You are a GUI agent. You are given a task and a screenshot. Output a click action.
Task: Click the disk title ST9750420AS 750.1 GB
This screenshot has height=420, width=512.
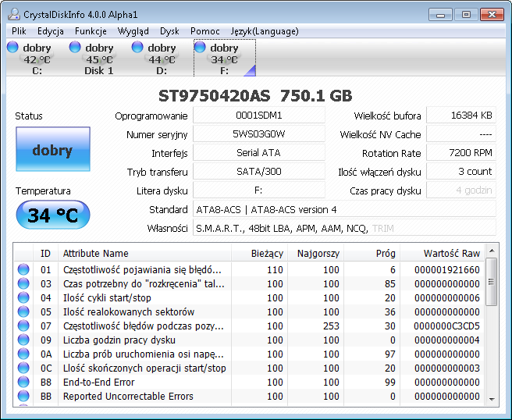click(255, 96)
